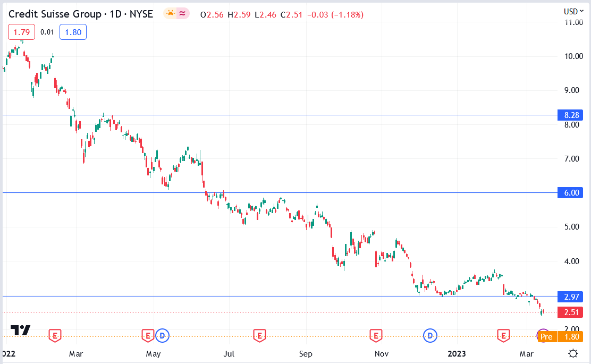Click the Nov time axis label
The height and width of the screenshot is (364, 591).
[382, 354]
